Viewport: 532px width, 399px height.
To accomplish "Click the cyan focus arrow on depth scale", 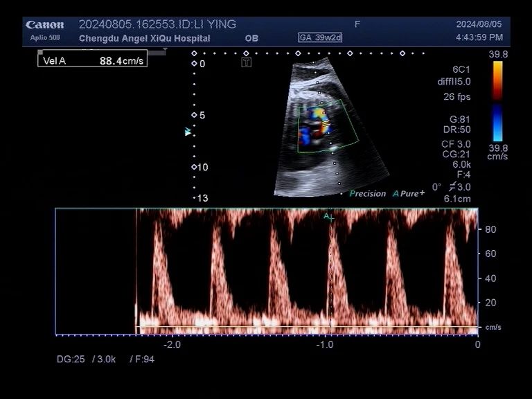I will 188,132.
